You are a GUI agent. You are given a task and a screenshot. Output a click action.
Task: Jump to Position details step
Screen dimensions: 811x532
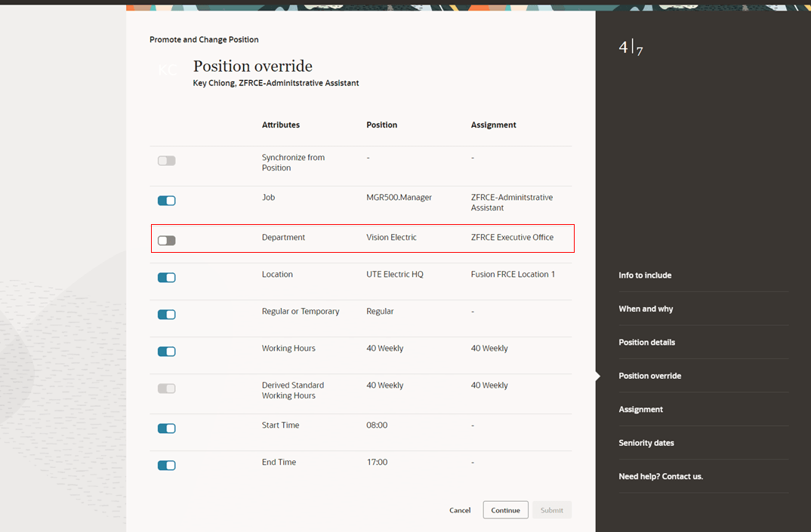click(x=646, y=343)
